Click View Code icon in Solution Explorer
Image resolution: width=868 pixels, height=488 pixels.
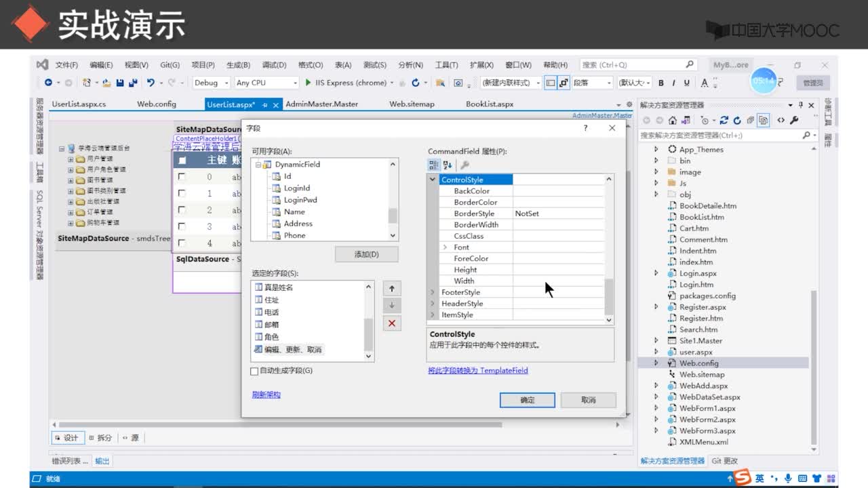coord(781,120)
